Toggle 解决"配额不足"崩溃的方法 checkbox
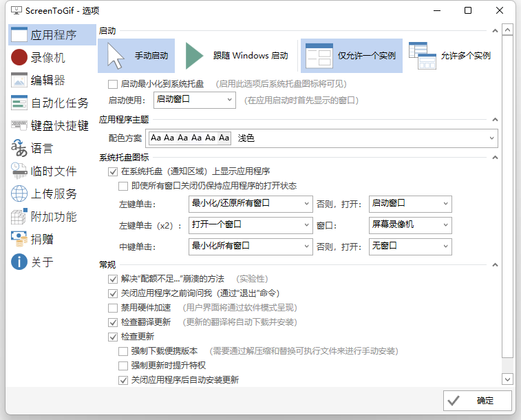 113,279
